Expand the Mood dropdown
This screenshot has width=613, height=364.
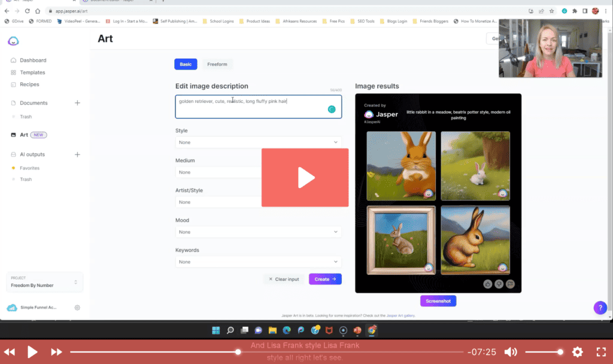(x=259, y=232)
